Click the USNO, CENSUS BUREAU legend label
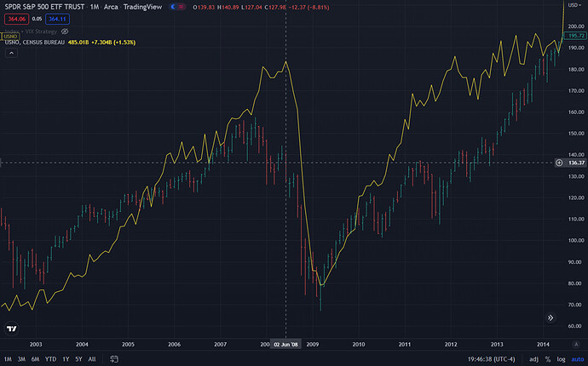 [34, 43]
